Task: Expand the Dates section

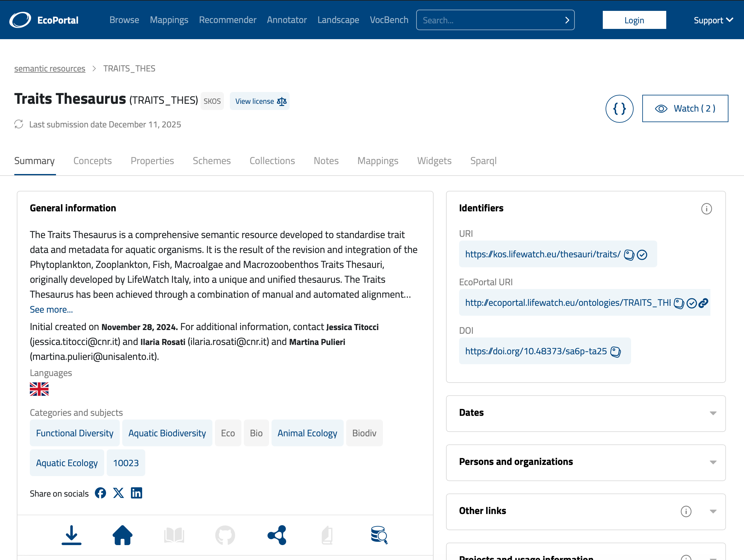Action: [x=713, y=413]
